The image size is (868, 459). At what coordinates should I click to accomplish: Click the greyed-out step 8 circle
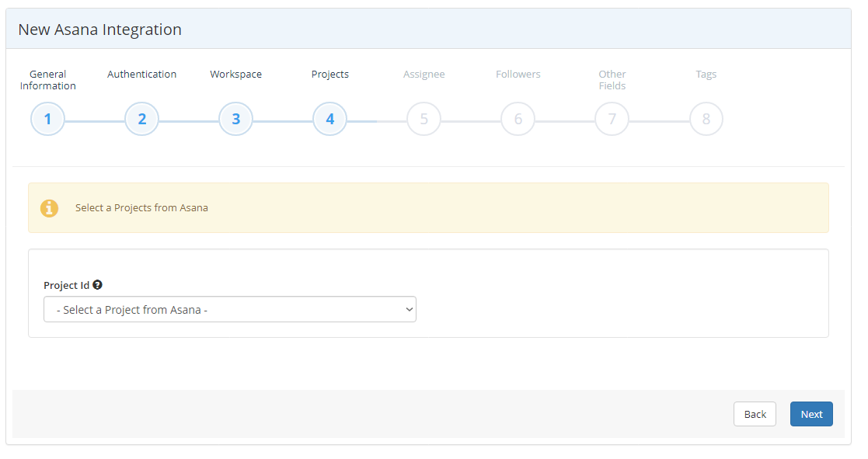706,119
